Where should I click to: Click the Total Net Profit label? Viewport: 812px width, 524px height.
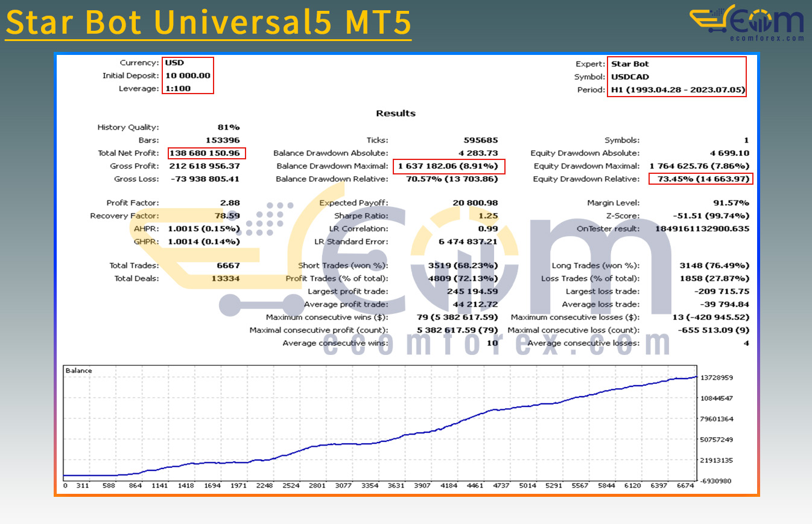click(130, 153)
